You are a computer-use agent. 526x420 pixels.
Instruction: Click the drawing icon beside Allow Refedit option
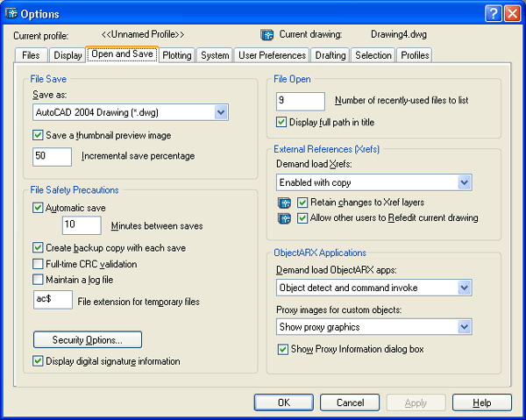point(283,218)
